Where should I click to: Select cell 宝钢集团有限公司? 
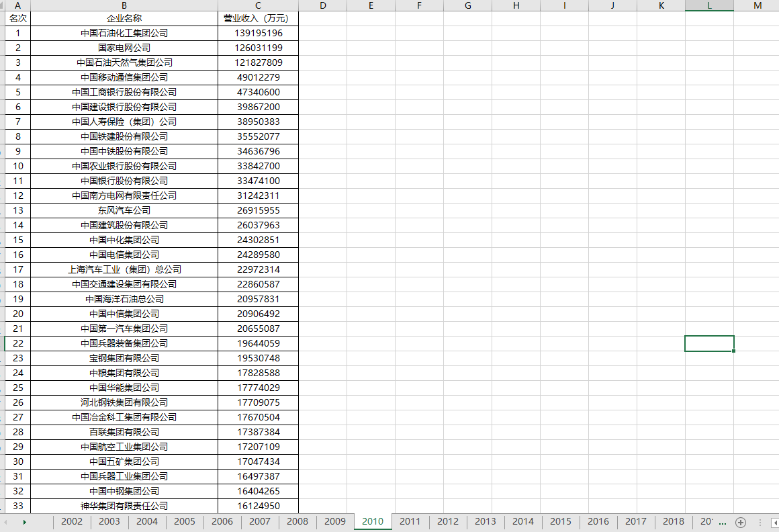click(x=124, y=358)
